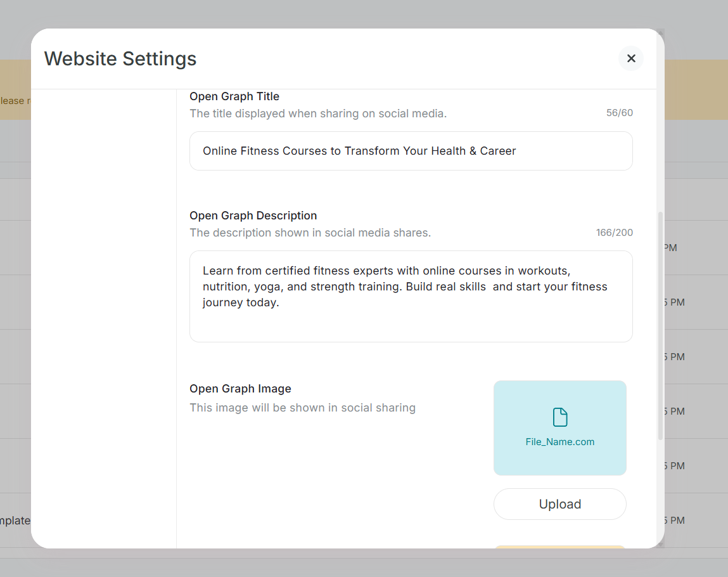This screenshot has width=728, height=577.
Task: Click the "Open Graph Image" section label
Action: 240,389
